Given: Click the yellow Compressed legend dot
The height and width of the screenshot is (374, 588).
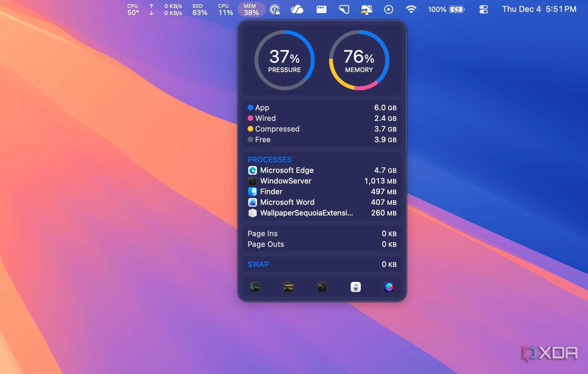Looking at the screenshot, I should 250,129.
